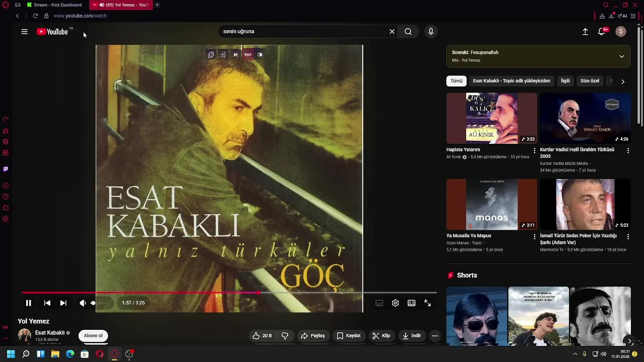The width and height of the screenshot is (644, 362).
Task: Select the Tümü filter chip
Action: pos(456,81)
